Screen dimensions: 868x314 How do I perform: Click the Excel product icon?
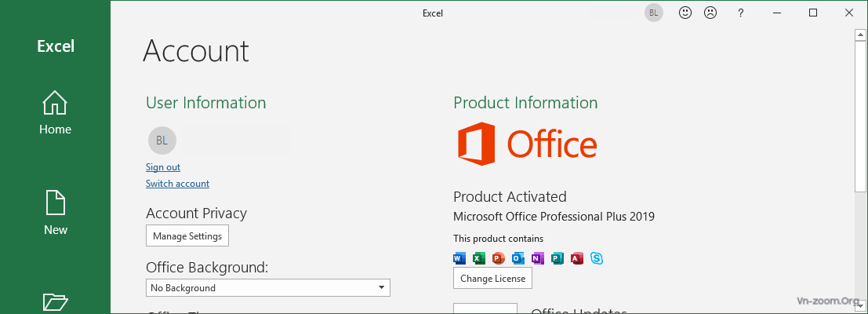479,258
